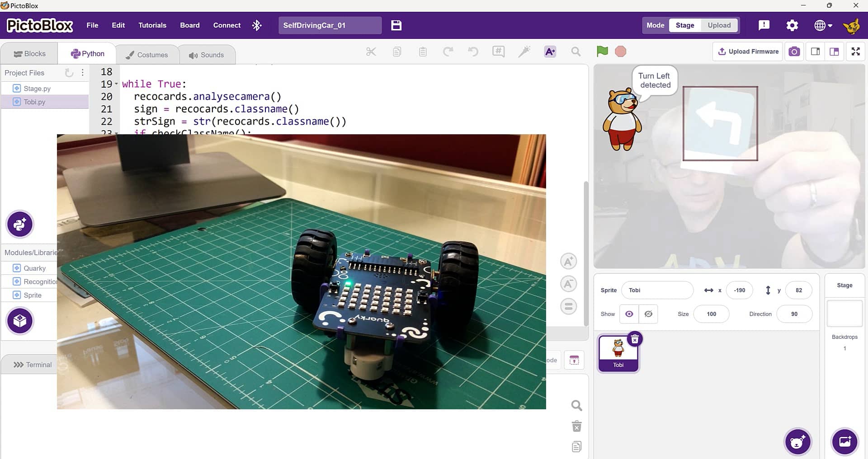Click the cut scissors icon
Viewport: 868px width, 459px height.
pos(371,52)
